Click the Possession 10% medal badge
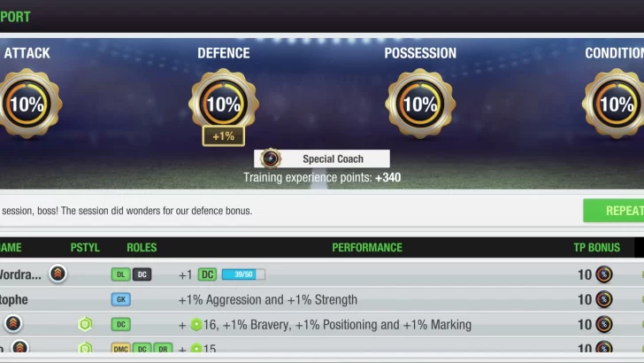The image size is (644, 363). point(420,104)
